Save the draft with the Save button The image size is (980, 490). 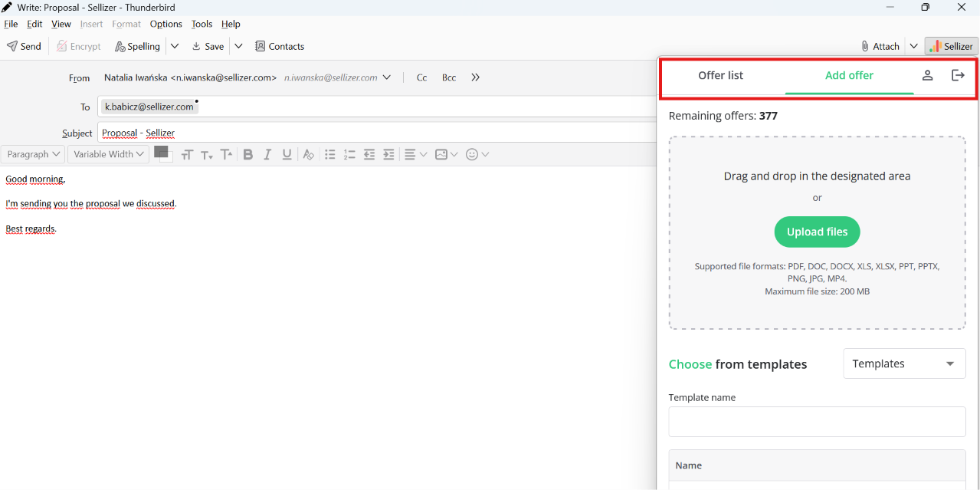click(208, 46)
